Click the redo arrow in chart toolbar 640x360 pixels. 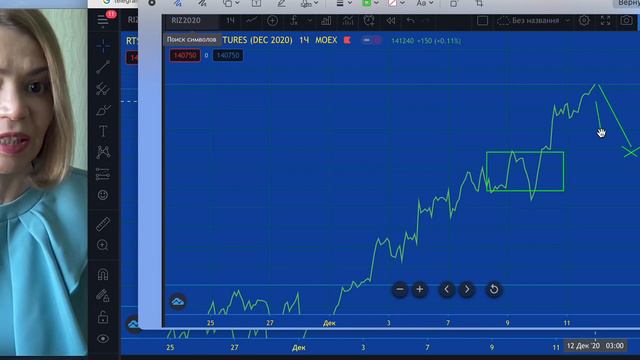[426, 20]
